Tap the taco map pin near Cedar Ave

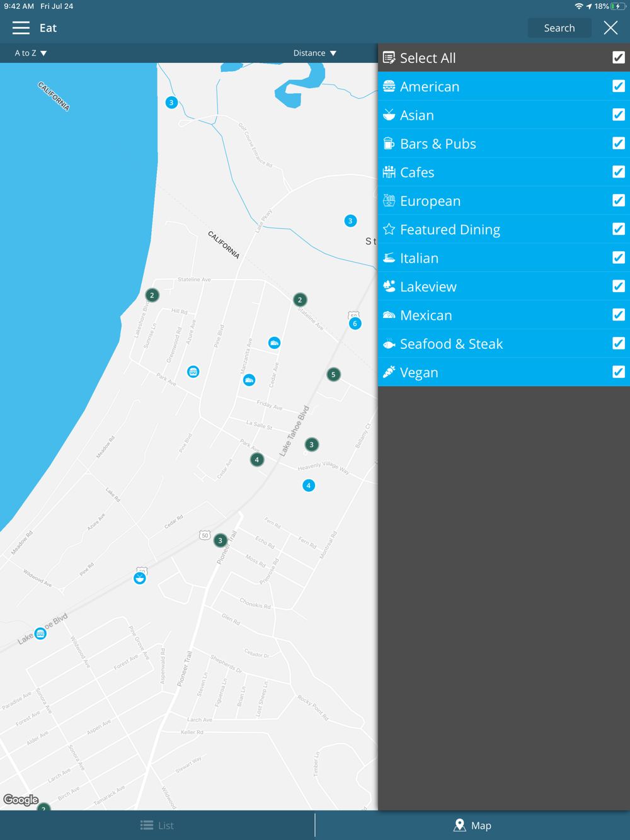[274, 343]
